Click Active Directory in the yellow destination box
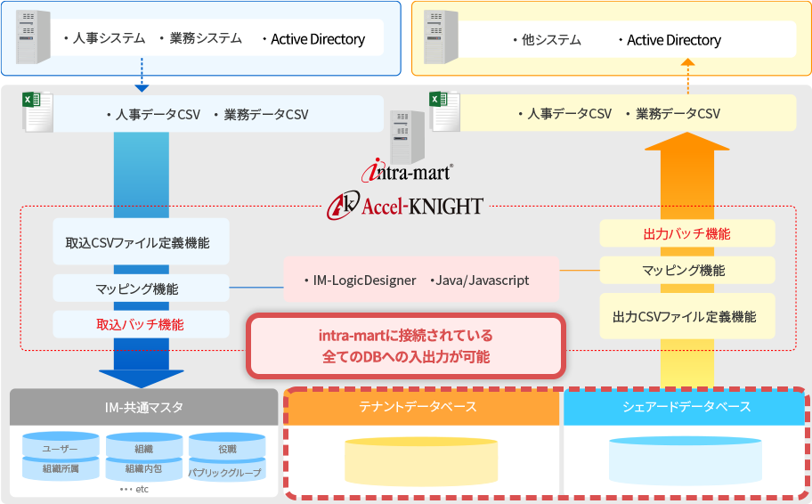Image resolution: width=812 pixels, height=504 pixels. (674, 40)
